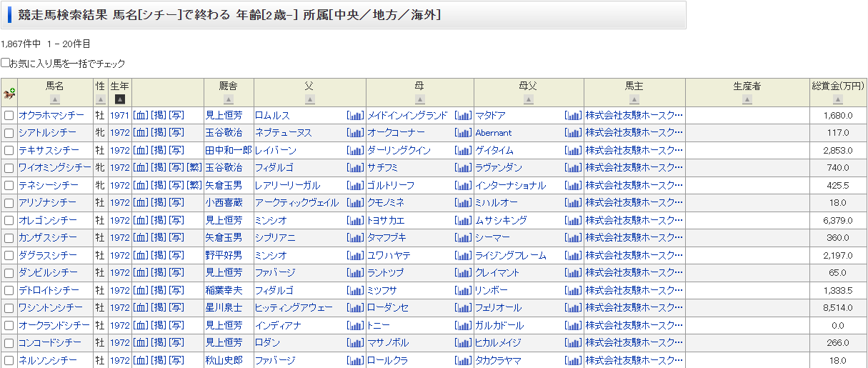Open chart icon beside damsire インターナショナル
Image resolution: width=868 pixels, height=368 pixels.
574,185
